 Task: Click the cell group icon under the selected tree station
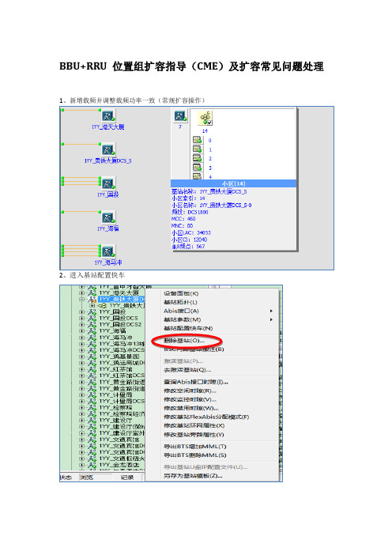pos(103,305)
